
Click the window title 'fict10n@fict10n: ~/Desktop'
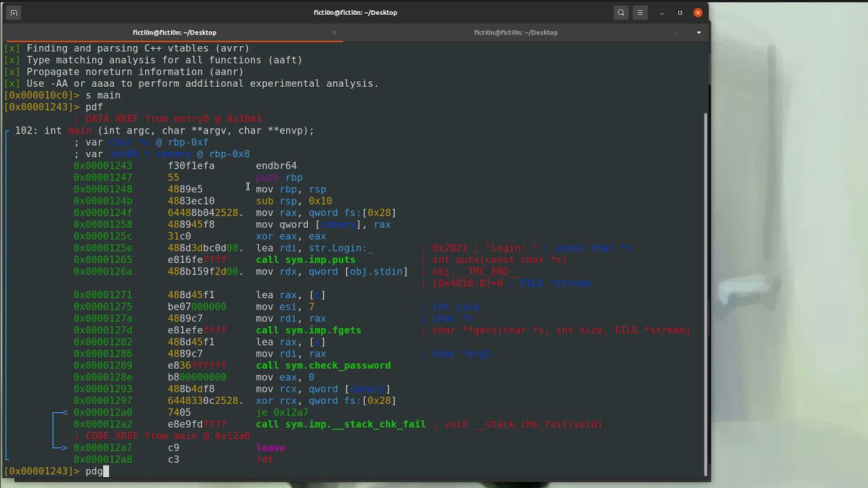(355, 12)
